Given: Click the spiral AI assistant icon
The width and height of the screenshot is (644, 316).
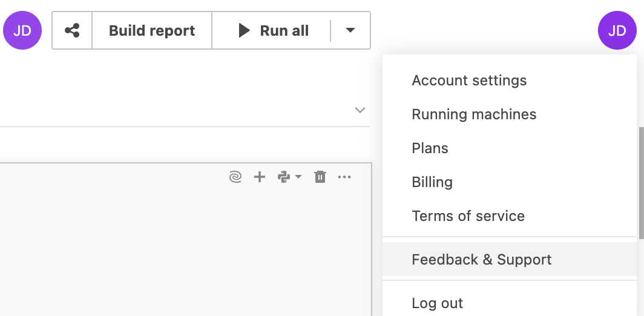Looking at the screenshot, I should pyautogui.click(x=235, y=177).
